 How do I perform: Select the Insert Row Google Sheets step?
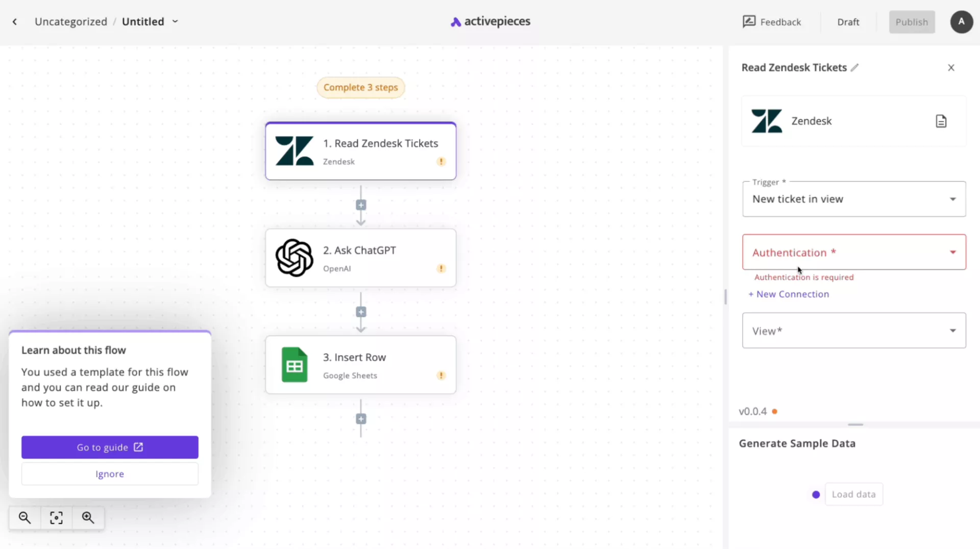[360, 365]
